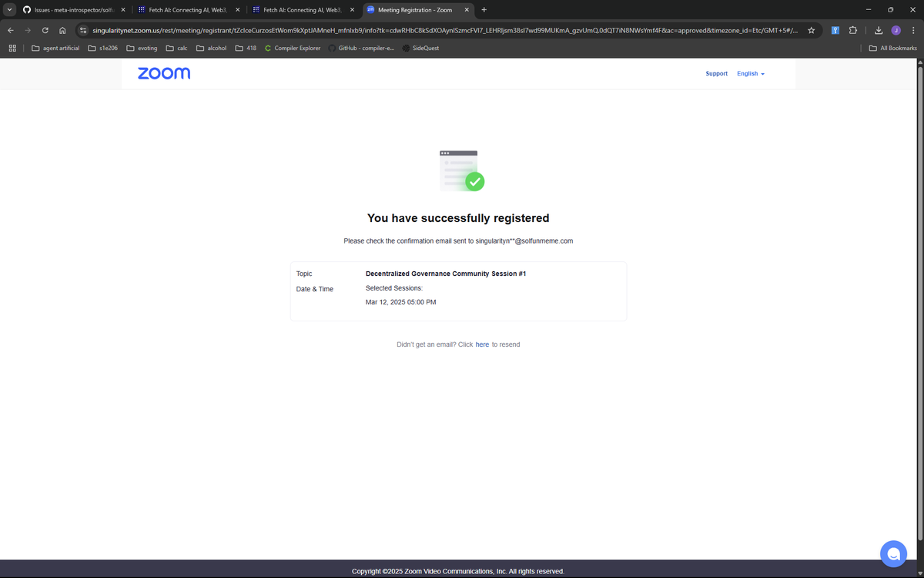The width and height of the screenshot is (924, 578).
Task: Switch to the GitHub Issues meta-introspector tab
Action: [x=73, y=10]
